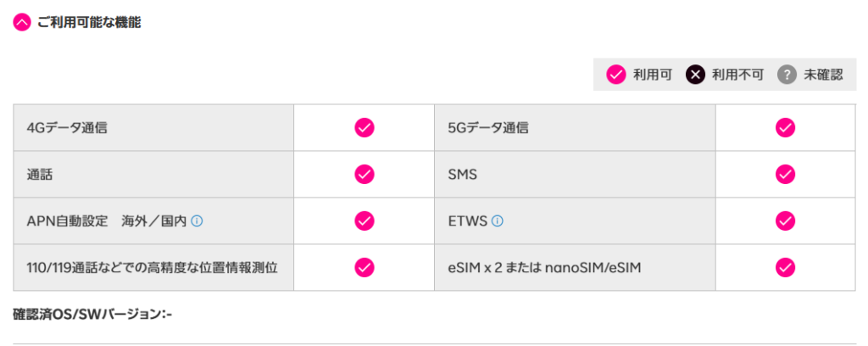The width and height of the screenshot is (868, 346).
Task: Click the 4Gデータ通信 pink checkmark icon
Action: tap(364, 128)
